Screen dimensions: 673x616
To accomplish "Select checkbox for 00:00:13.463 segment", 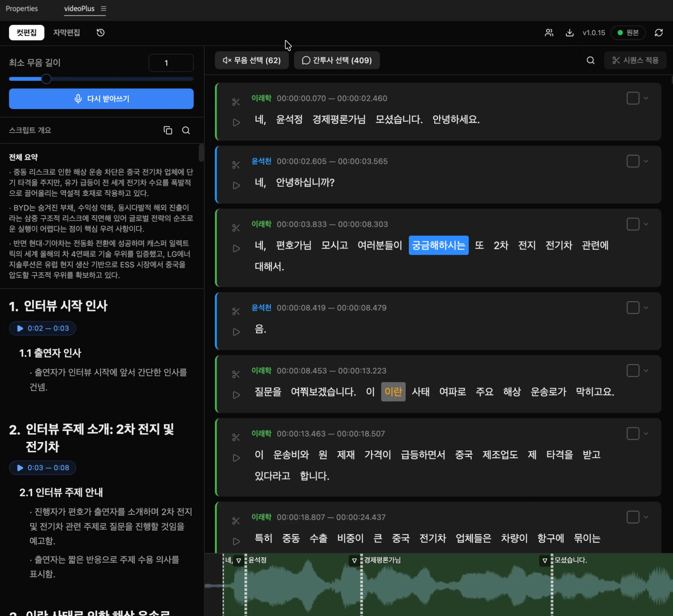I will click(632, 433).
